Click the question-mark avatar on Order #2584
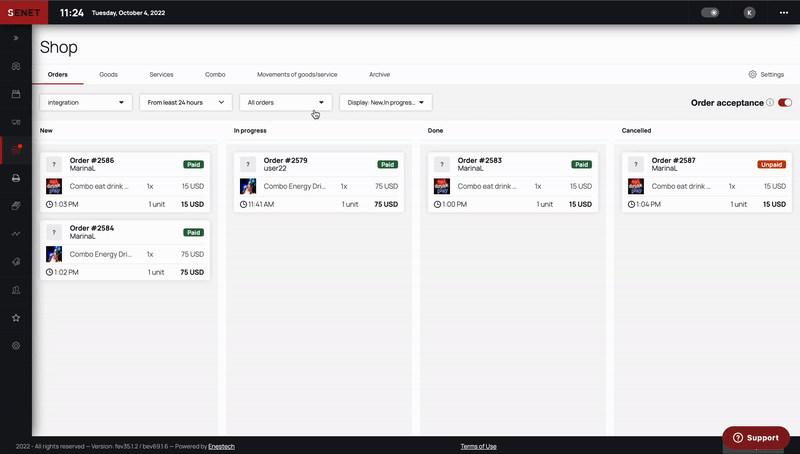Image resolution: width=800 pixels, height=454 pixels. click(x=54, y=232)
